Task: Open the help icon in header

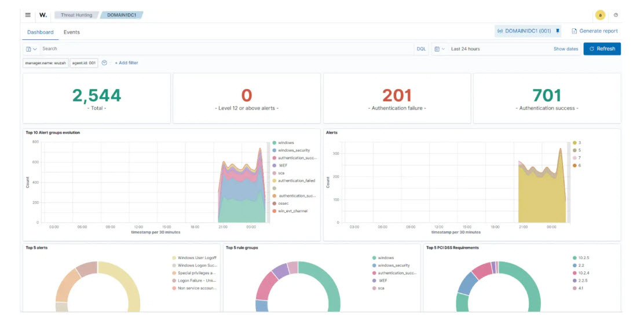Action: coord(616,15)
